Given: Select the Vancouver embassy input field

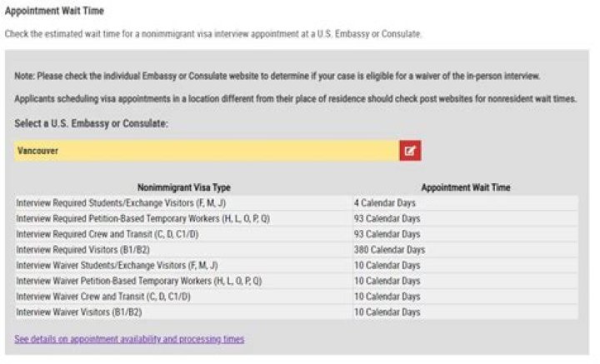Looking at the screenshot, I should pos(207,151).
